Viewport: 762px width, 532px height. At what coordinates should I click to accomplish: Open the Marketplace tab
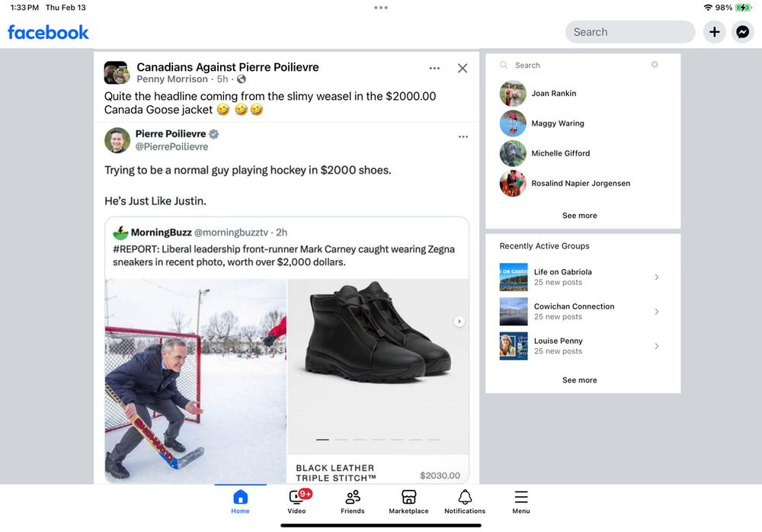pos(408,502)
